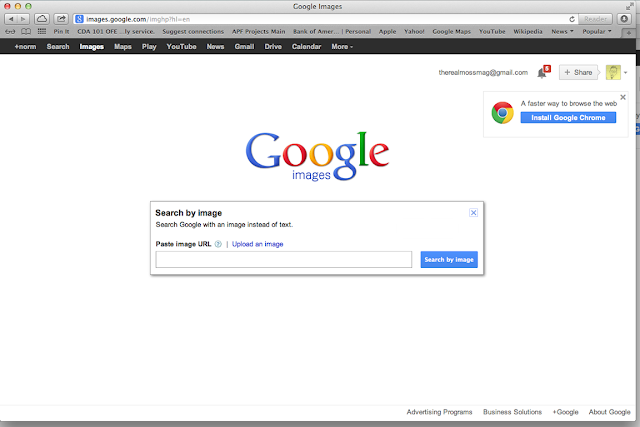The height and width of the screenshot is (427, 640).
Task: Open the Google notifications bell icon
Action: (542, 73)
